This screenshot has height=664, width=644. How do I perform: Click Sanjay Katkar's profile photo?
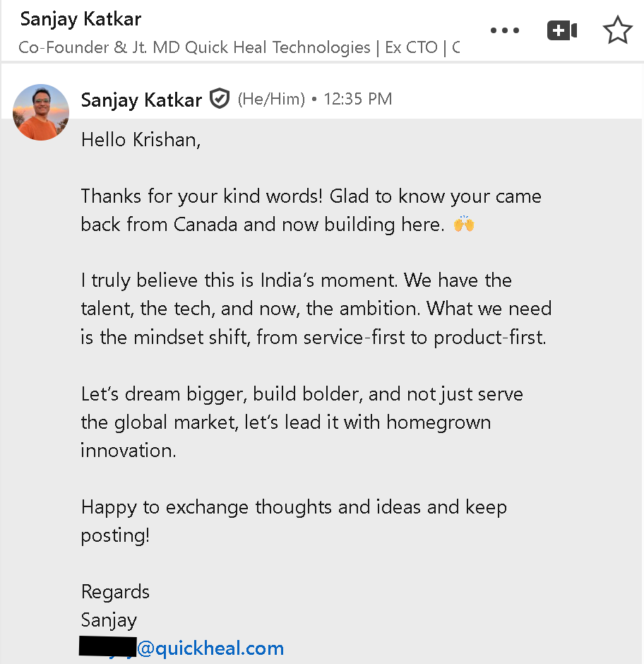pyautogui.click(x=41, y=112)
